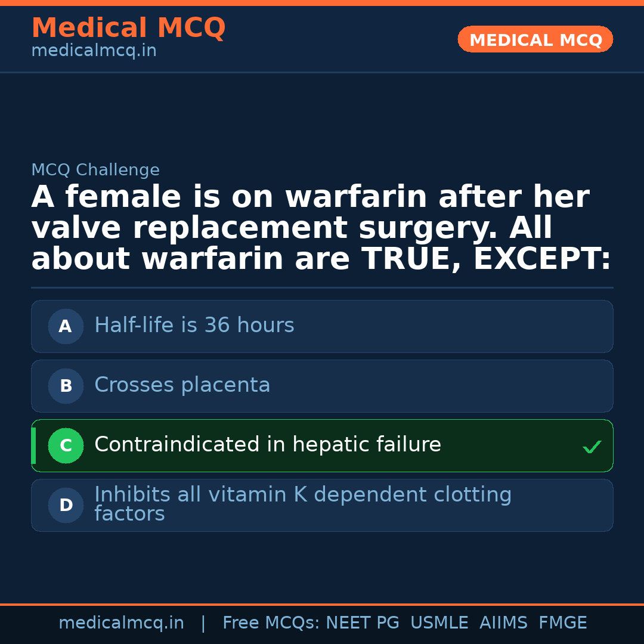Click 'FMGE' in the footer
644x644 pixels.
563,623
